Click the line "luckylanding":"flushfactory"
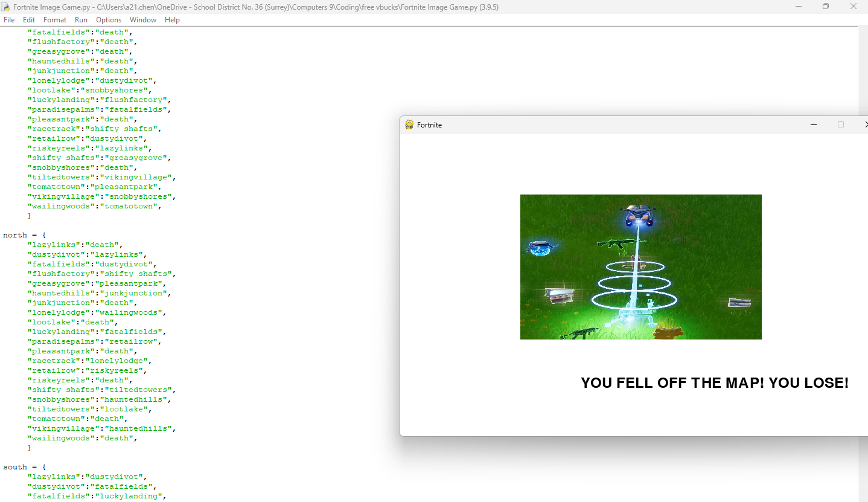 click(99, 100)
